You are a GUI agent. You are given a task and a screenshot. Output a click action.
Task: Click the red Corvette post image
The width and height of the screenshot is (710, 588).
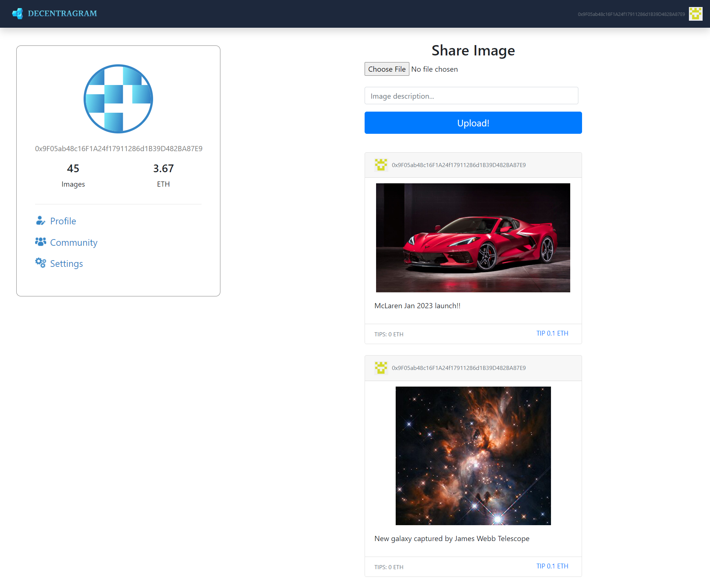click(x=473, y=238)
